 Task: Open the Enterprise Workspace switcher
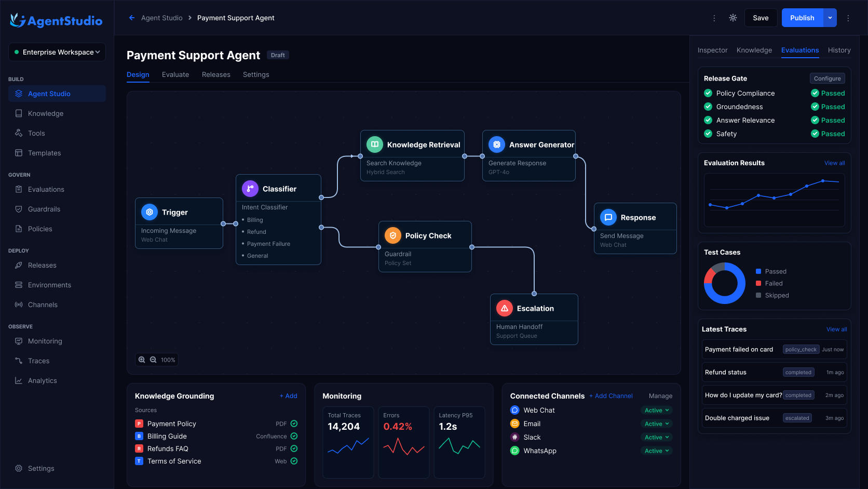tap(57, 52)
